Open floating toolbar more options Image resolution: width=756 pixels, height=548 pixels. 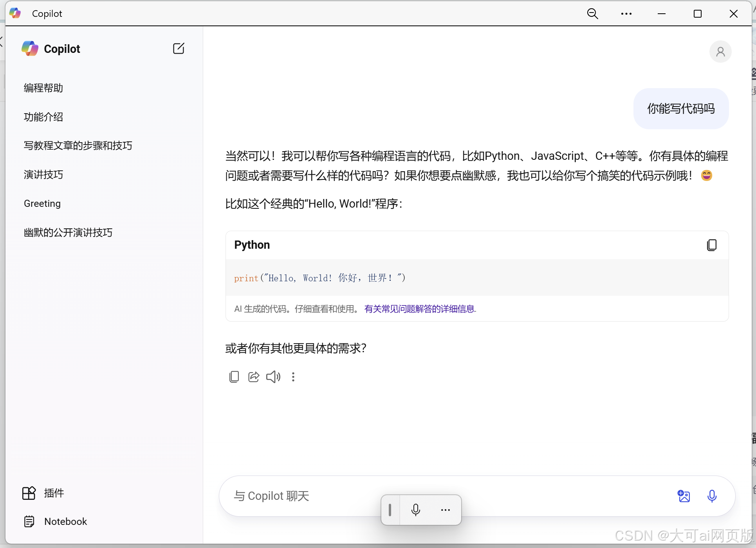[446, 510]
